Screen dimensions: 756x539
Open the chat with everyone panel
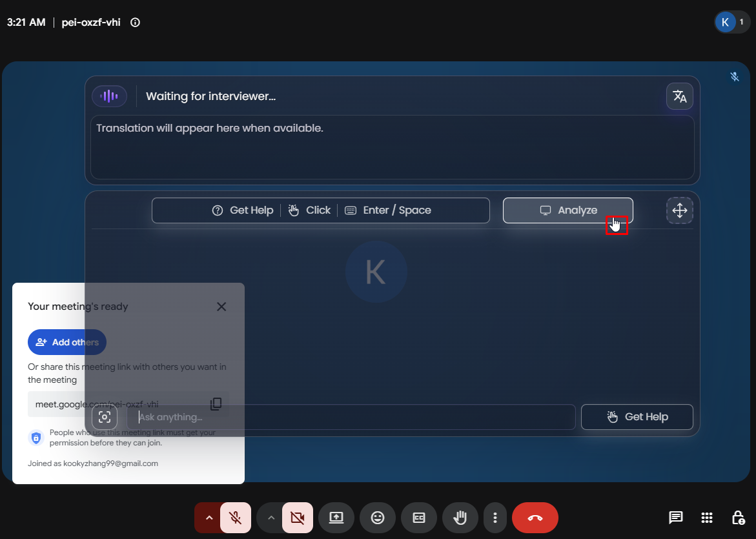tap(676, 518)
